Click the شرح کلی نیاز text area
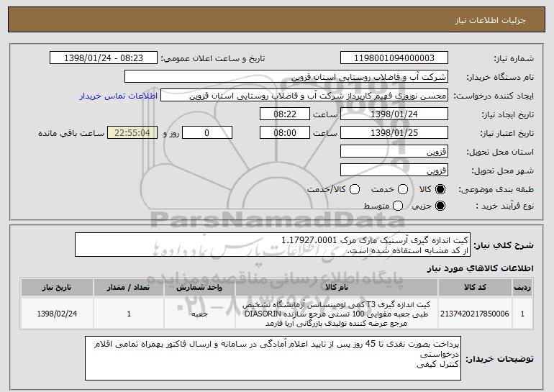Viewport: 554px width, 392px height. (x=273, y=245)
